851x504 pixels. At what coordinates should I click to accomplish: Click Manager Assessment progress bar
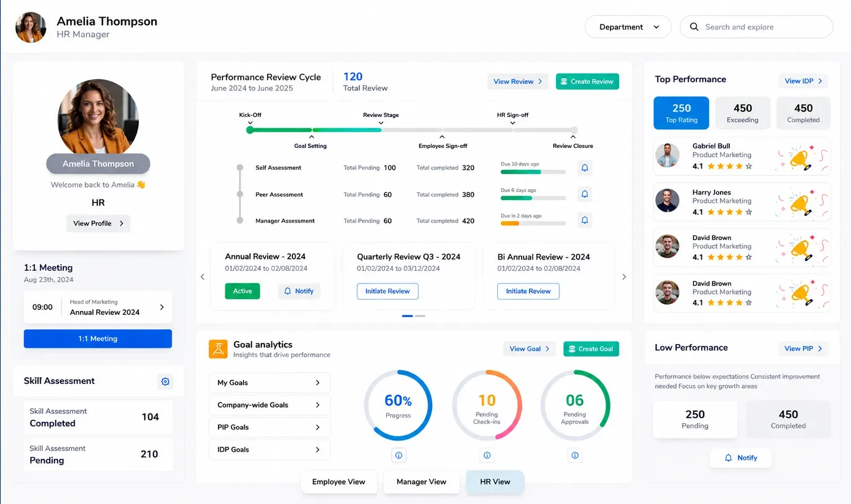click(x=533, y=224)
